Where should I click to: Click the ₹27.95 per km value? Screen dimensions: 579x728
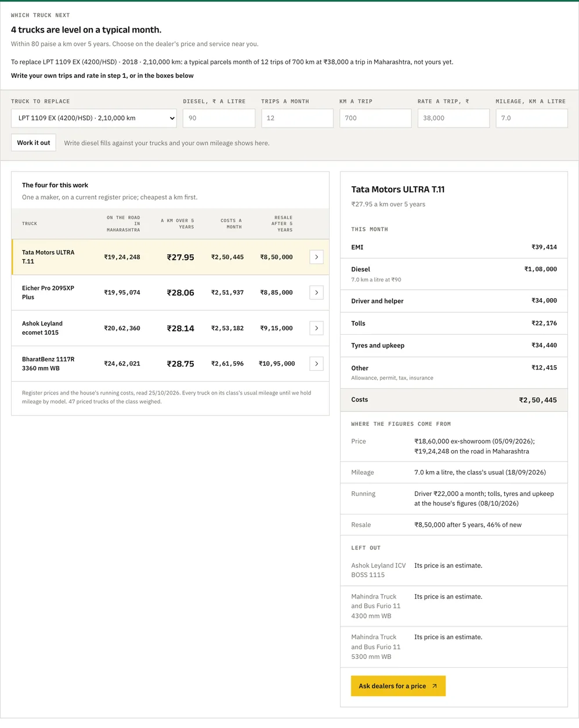[180, 257]
